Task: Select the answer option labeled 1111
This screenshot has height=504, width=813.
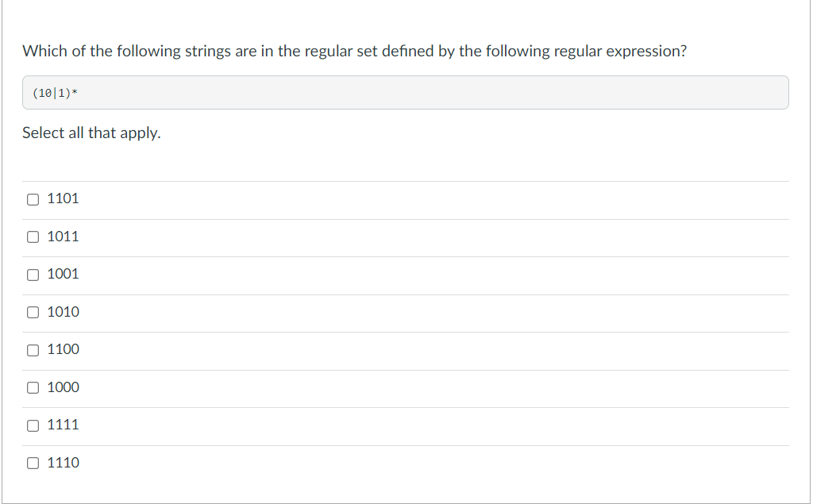Action: 63,425
